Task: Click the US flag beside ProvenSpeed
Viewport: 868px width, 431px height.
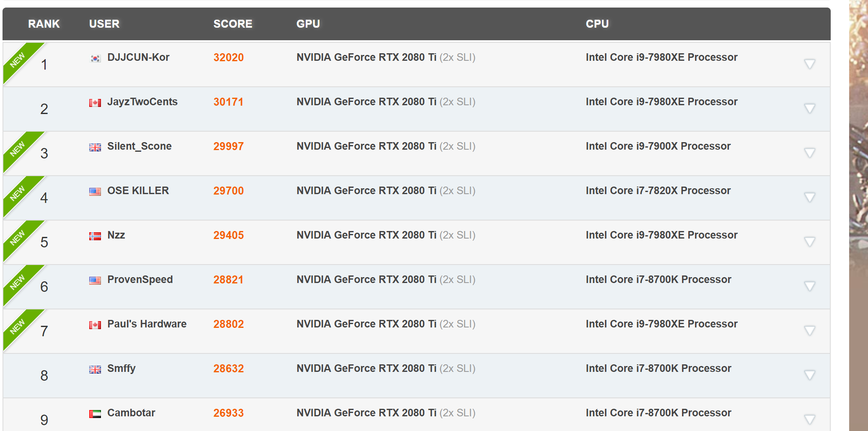Action: [x=95, y=280]
